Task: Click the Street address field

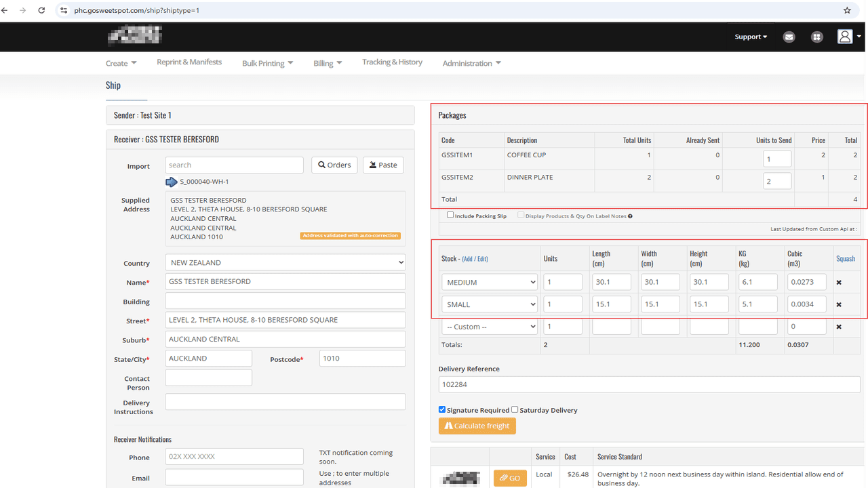Action: click(285, 320)
